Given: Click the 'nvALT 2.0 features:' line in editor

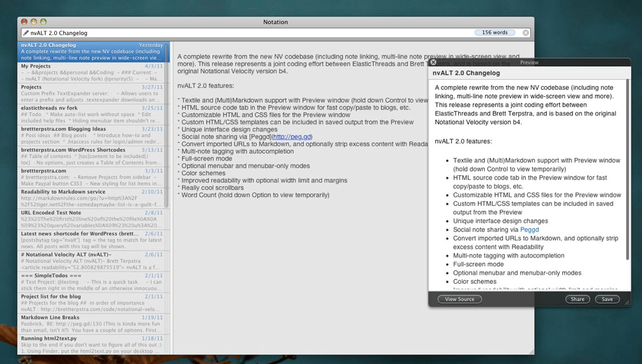Looking at the screenshot, I should [205, 86].
